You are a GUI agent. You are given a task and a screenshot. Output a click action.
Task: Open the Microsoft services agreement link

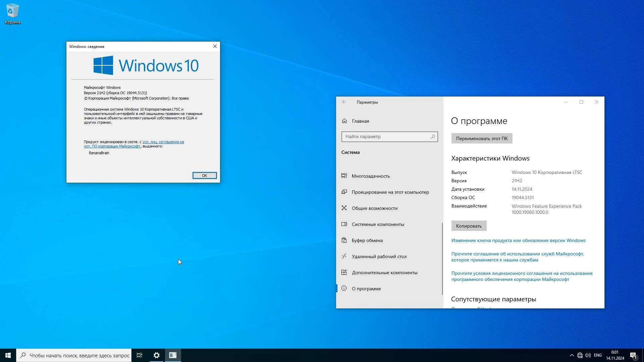(518, 257)
